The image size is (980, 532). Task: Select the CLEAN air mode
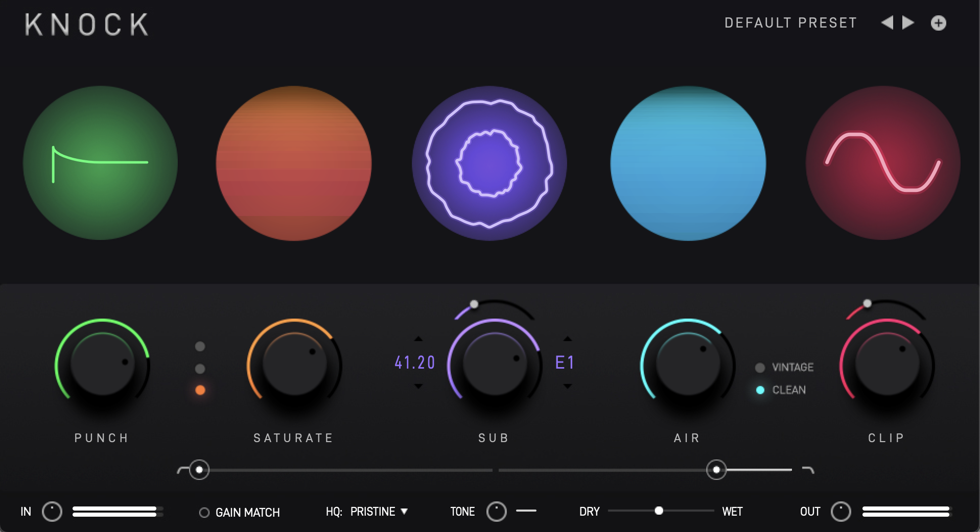[760, 390]
